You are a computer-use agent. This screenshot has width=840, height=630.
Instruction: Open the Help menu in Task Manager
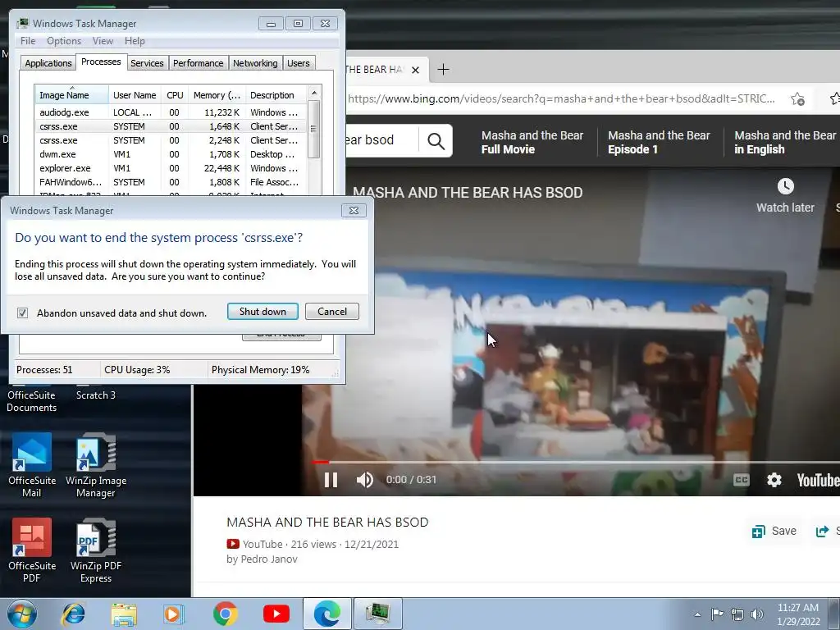pos(135,41)
